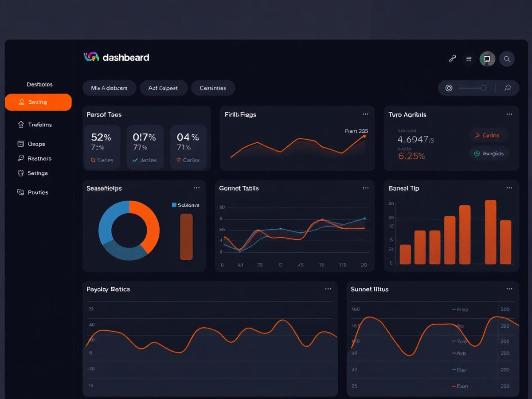This screenshot has width=532, height=399.
Task: Click the Gonnet Tatils card title
Action: click(239, 188)
